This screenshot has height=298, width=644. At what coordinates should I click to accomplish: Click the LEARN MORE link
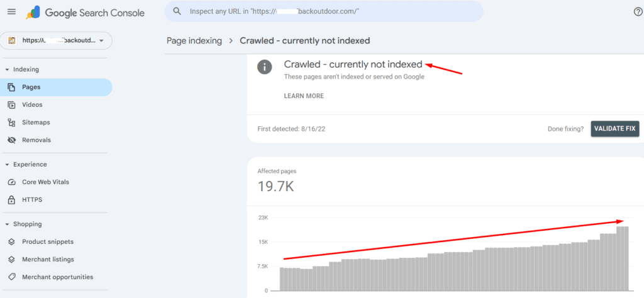click(x=304, y=96)
